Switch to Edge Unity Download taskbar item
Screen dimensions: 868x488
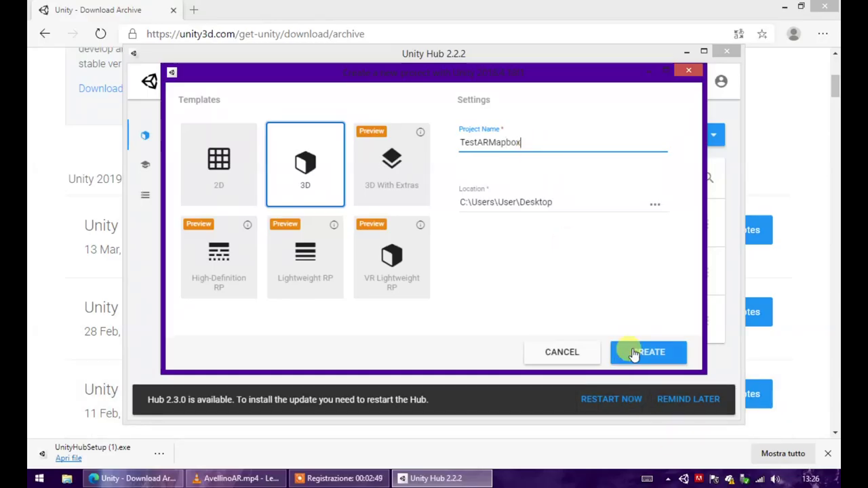[x=133, y=479]
